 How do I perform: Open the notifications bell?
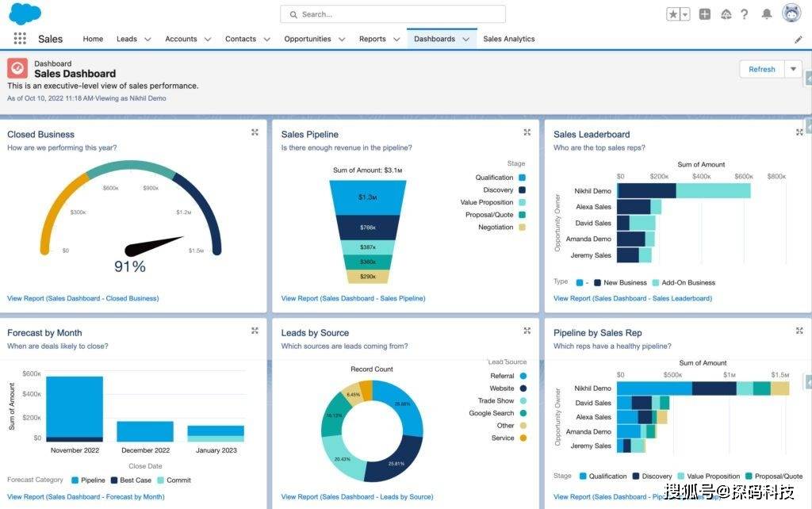[x=767, y=14]
